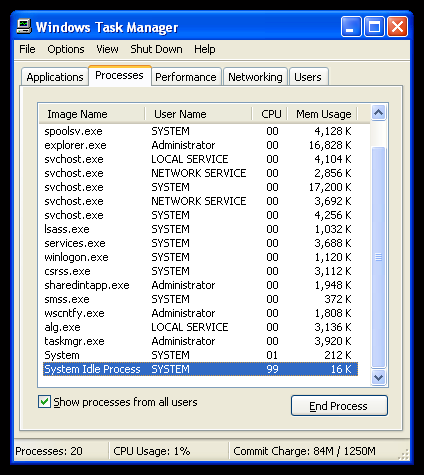Sort processes by CPU column header
The width and height of the screenshot is (424, 475).
[x=270, y=114]
